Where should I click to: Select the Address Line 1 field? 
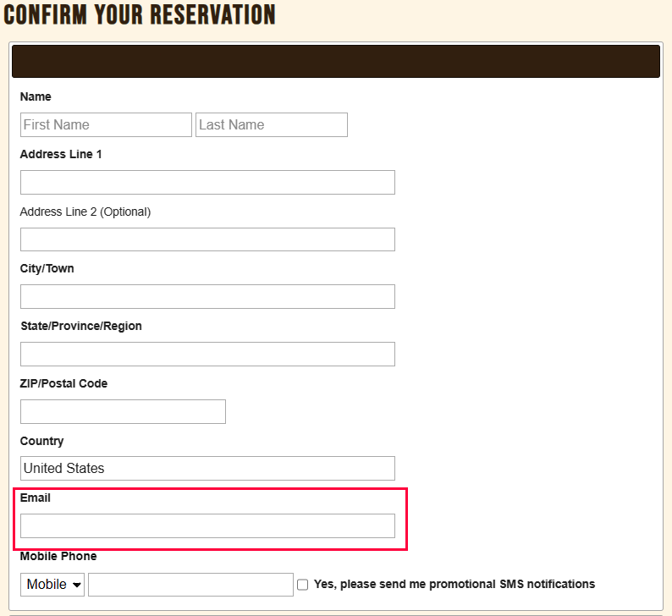click(207, 182)
